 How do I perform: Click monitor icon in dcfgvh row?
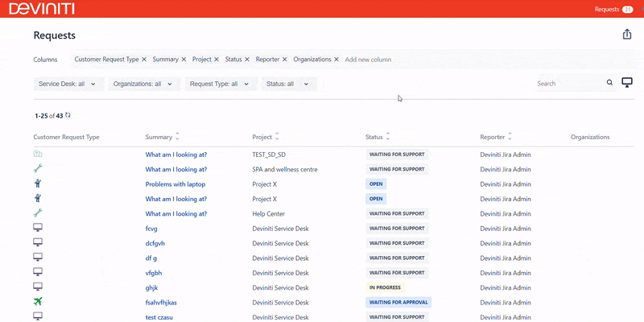[38, 242]
